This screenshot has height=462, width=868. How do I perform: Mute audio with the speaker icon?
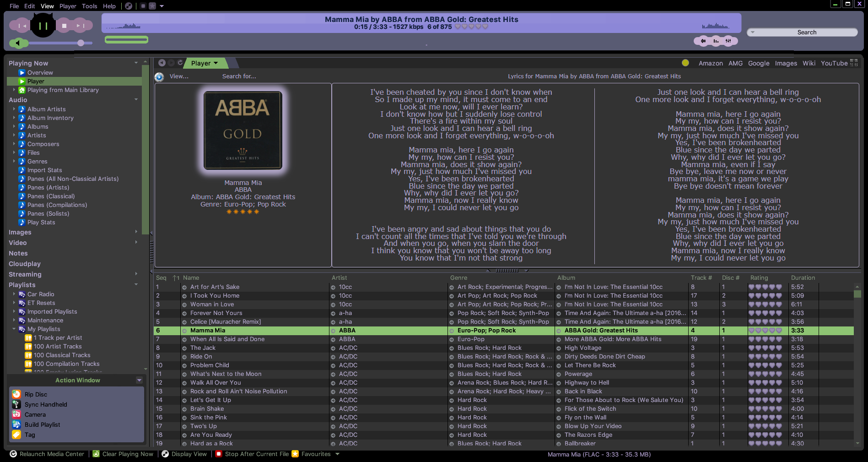tap(18, 43)
